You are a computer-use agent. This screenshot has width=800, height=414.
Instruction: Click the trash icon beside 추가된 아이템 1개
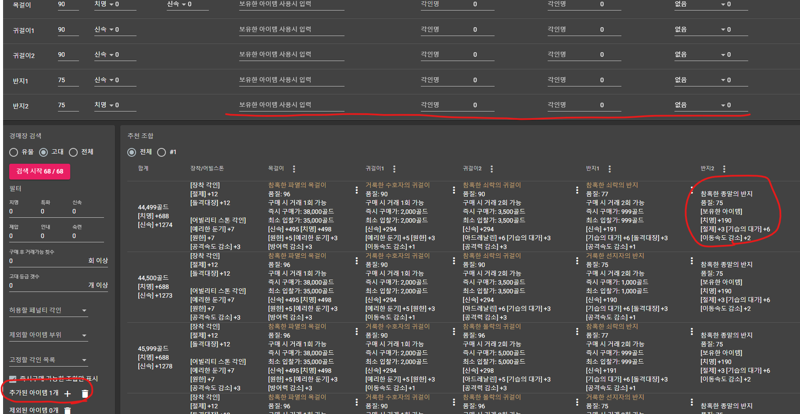coord(85,394)
